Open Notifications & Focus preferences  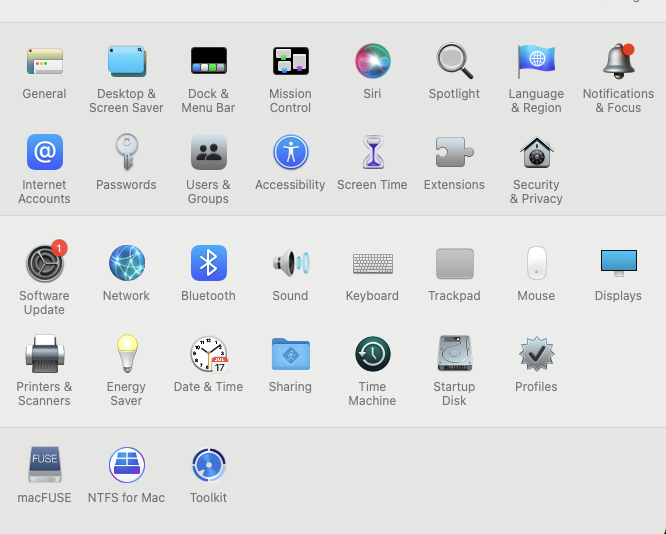tap(618, 61)
